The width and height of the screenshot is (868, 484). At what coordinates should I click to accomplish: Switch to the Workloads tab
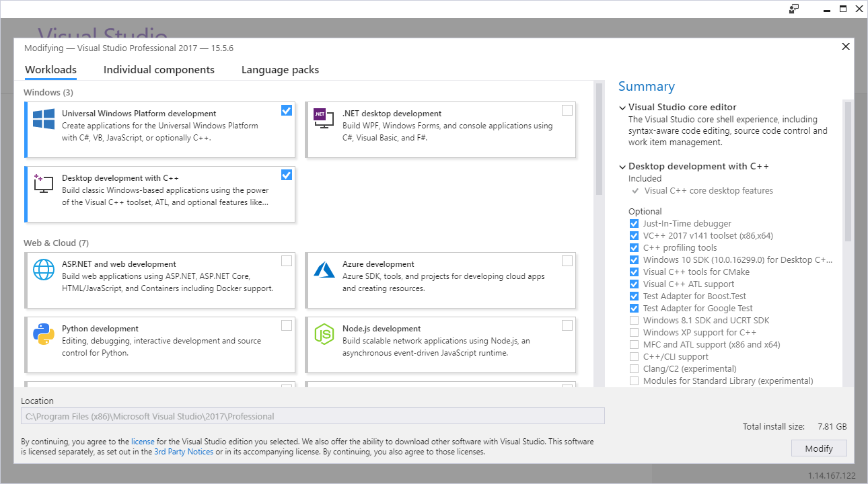(x=50, y=70)
